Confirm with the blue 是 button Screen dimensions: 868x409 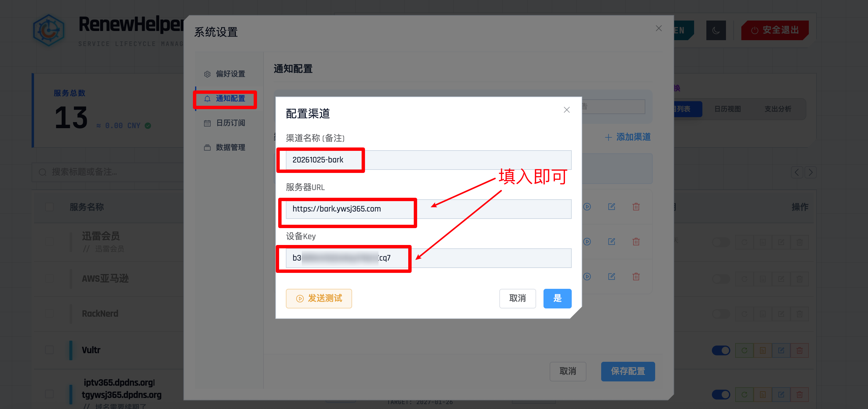pos(557,299)
